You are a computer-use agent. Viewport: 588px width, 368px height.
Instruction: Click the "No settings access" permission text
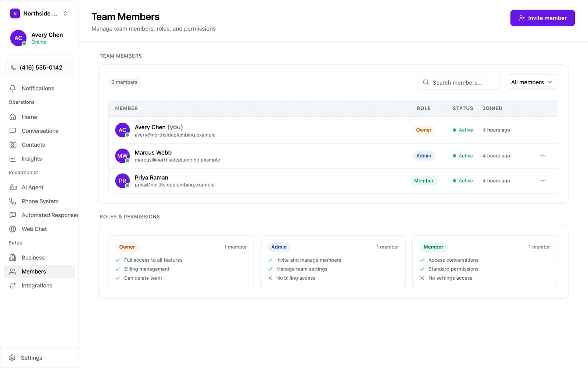pos(450,278)
